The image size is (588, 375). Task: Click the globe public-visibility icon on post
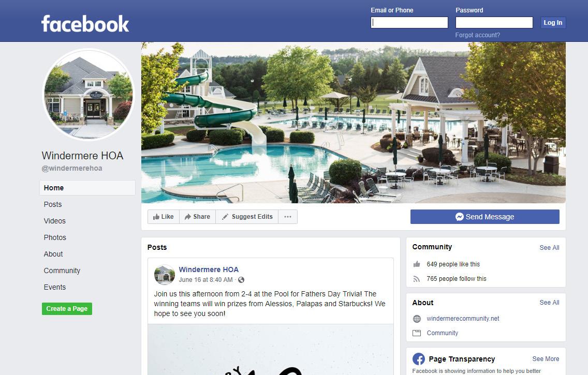pyautogui.click(x=241, y=280)
